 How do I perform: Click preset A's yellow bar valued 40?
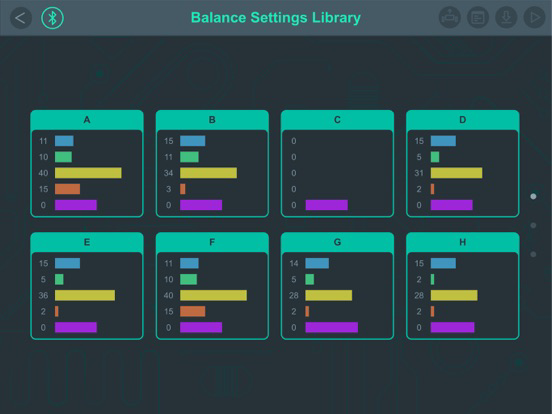pyautogui.click(x=88, y=173)
